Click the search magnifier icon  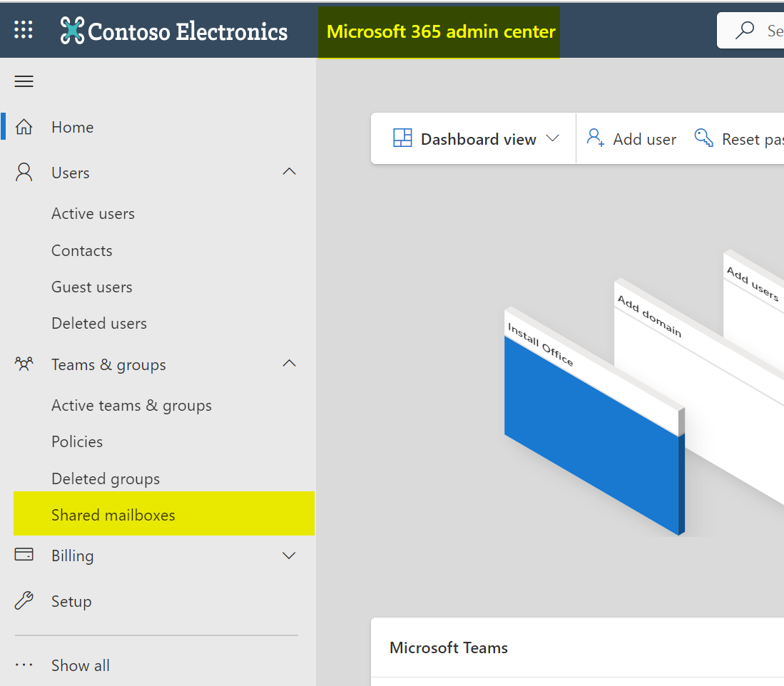(x=744, y=30)
